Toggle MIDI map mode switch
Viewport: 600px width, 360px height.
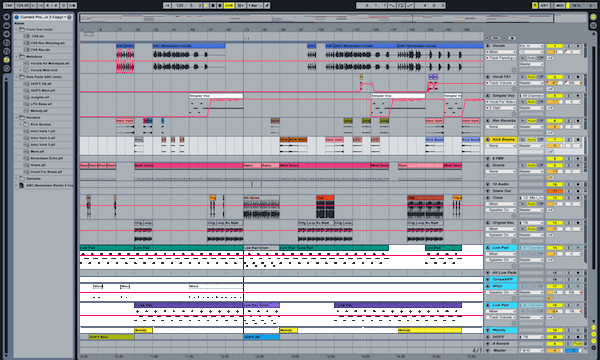pos(559,6)
